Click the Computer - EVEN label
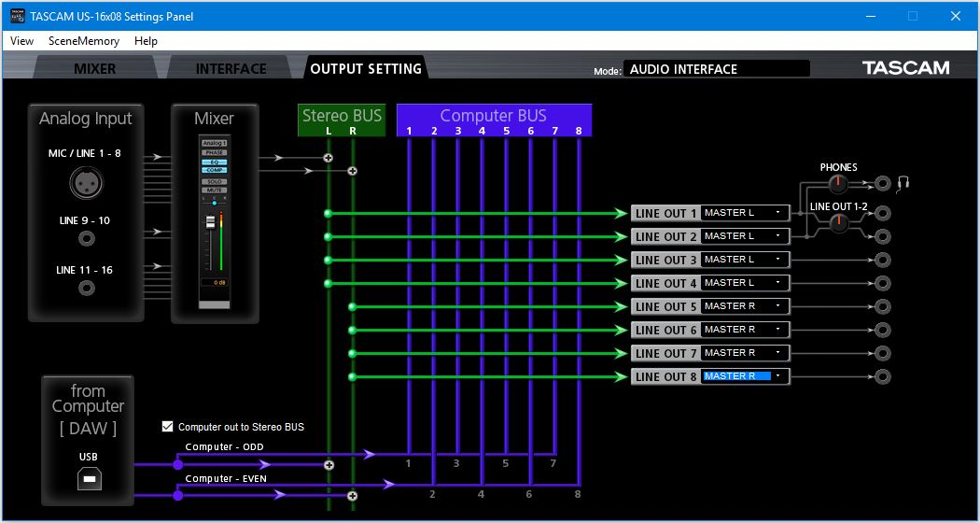The width and height of the screenshot is (980, 523). pos(226,478)
